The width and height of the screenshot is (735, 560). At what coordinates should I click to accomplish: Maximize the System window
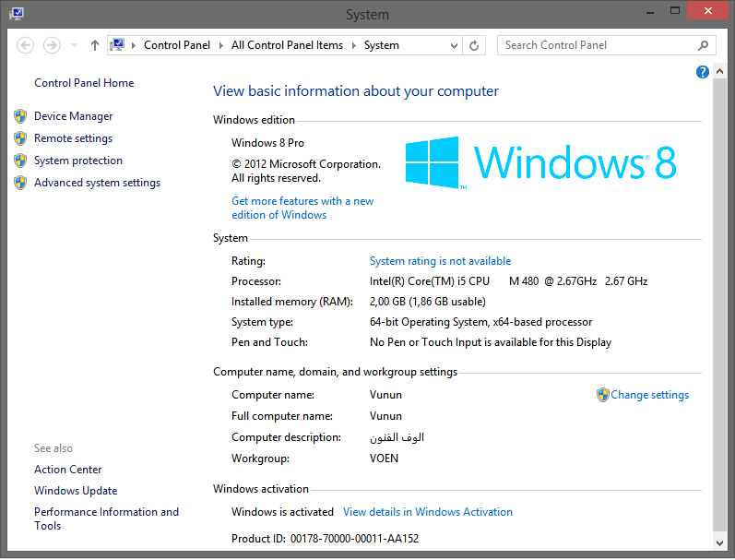tap(674, 11)
